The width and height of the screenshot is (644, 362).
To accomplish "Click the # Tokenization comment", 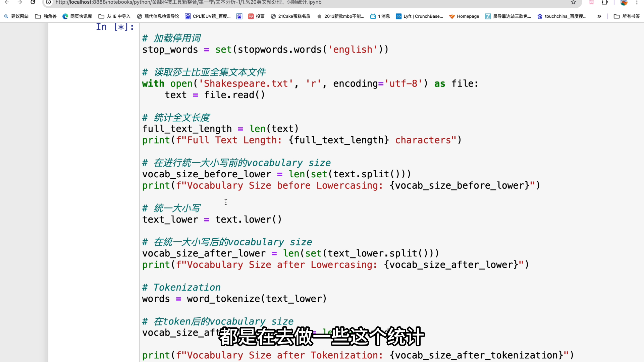I will click(181, 287).
